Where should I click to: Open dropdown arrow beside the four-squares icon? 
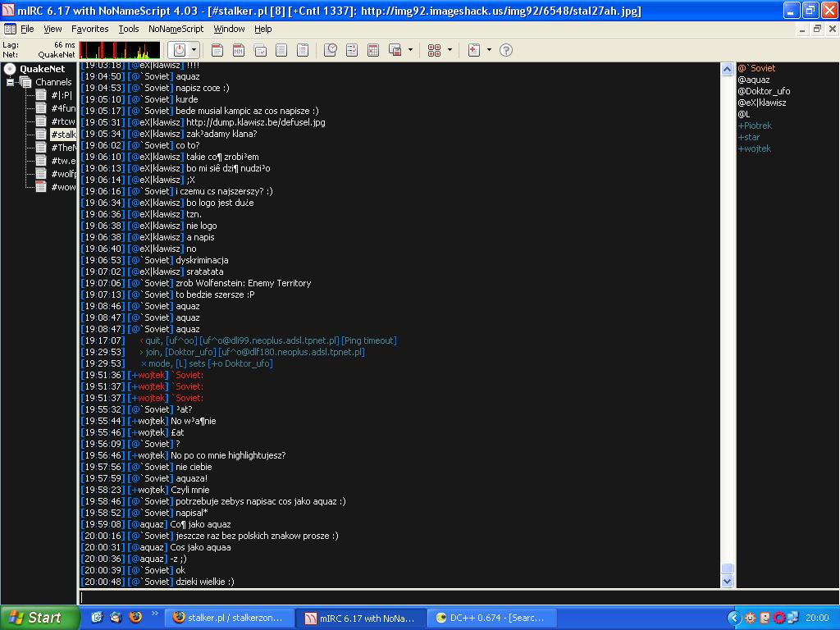tap(450, 50)
